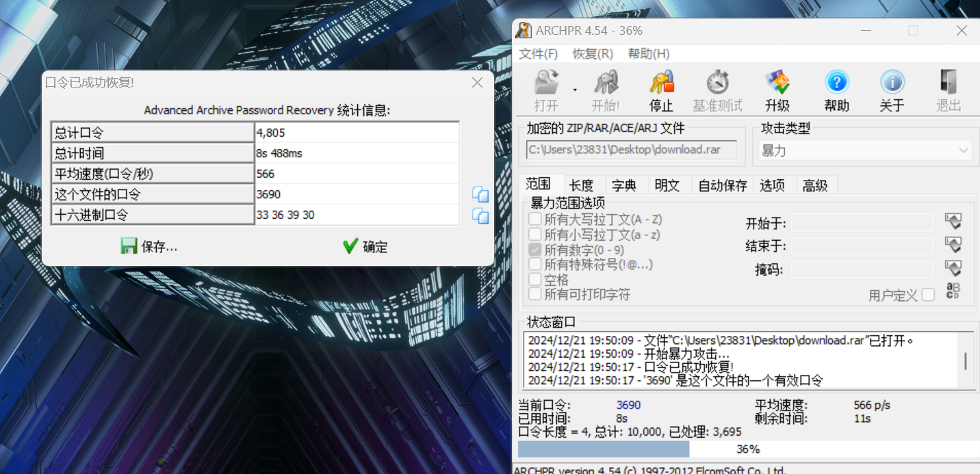
Task: Switch to the 选项 tab
Action: pos(773,185)
